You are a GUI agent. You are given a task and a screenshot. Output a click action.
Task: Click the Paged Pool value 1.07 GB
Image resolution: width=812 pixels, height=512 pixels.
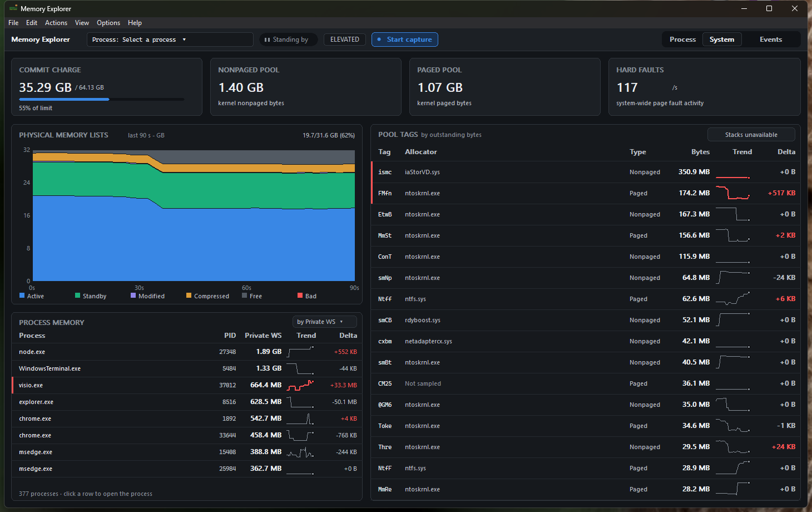(440, 87)
